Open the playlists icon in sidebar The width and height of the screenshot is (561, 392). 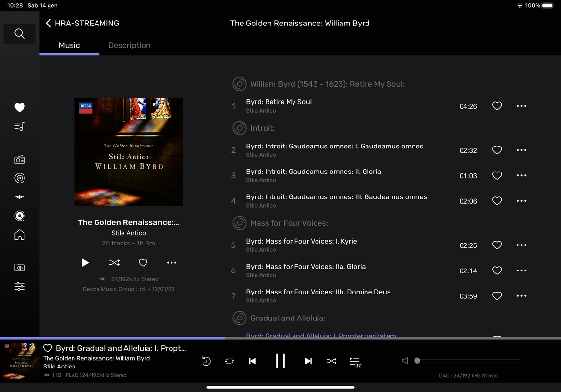pyautogui.click(x=19, y=126)
